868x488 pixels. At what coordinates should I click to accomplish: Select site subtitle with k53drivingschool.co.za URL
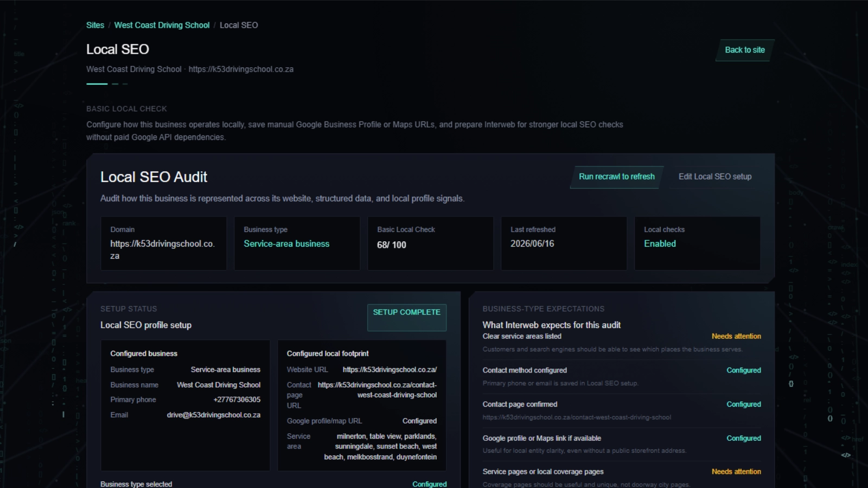(190, 69)
